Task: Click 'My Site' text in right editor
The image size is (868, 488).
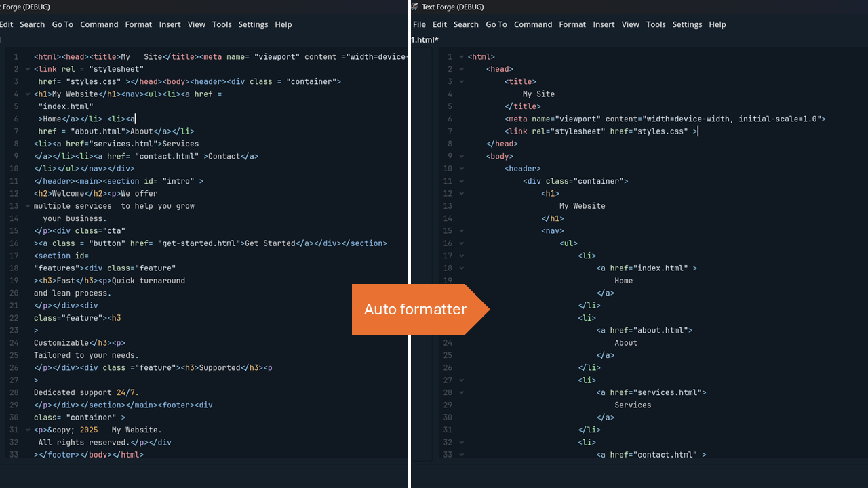Action: (538, 94)
